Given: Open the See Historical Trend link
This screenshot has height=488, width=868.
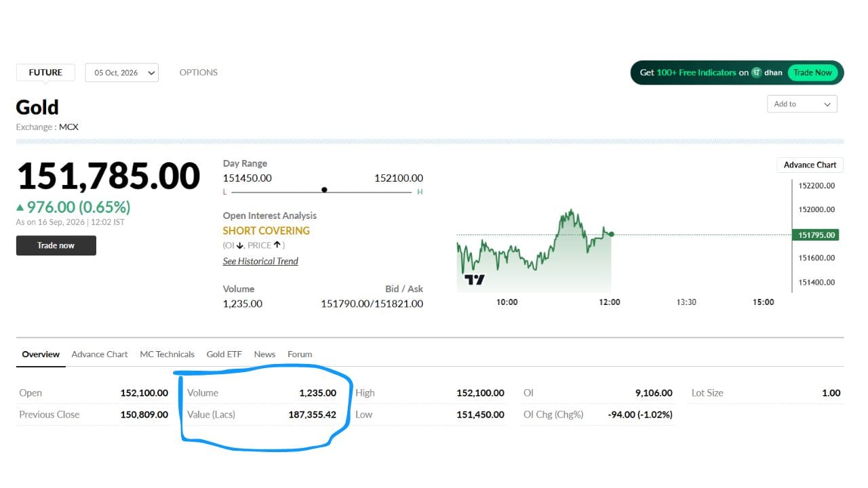Looking at the screenshot, I should click(x=260, y=261).
